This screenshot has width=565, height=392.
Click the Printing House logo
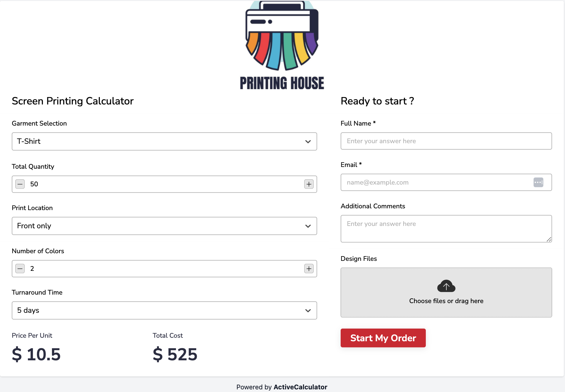282,45
